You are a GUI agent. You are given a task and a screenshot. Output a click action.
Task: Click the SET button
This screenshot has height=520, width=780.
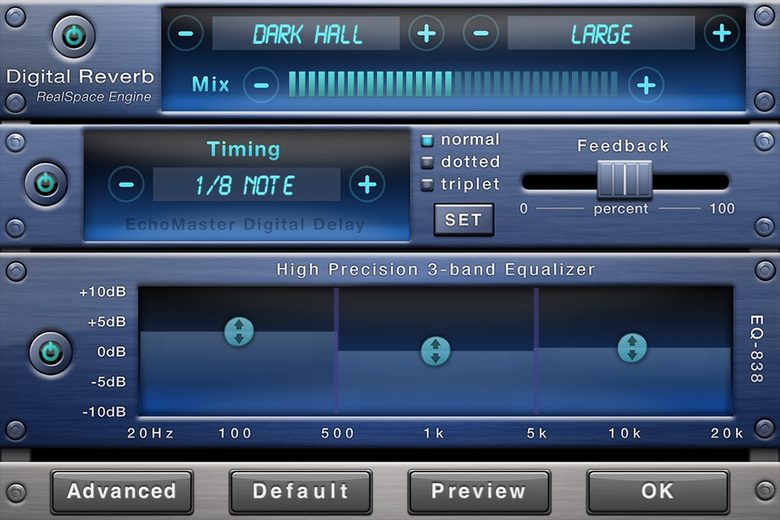tap(464, 219)
